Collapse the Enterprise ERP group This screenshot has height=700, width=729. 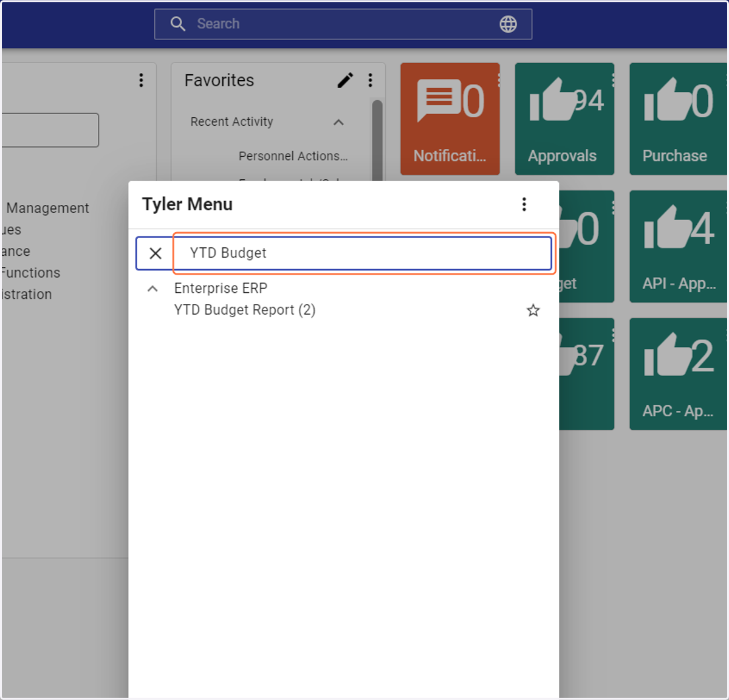tap(152, 289)
